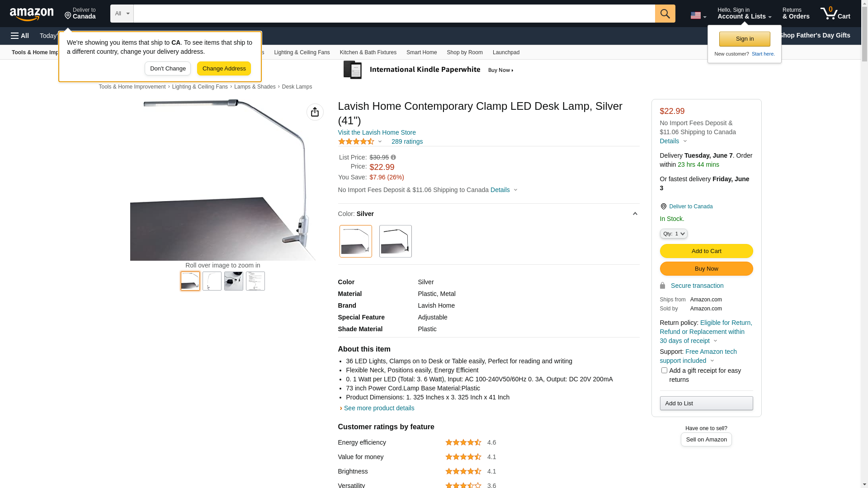Click the Change Address button
The width and height of the screenshot is (868, 488).
(x=224, y=69)
